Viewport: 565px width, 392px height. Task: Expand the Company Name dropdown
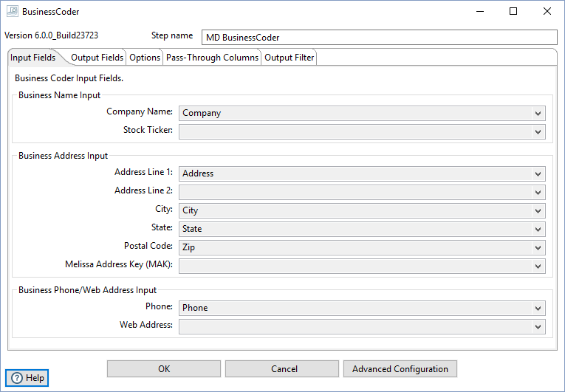point(537,113)
